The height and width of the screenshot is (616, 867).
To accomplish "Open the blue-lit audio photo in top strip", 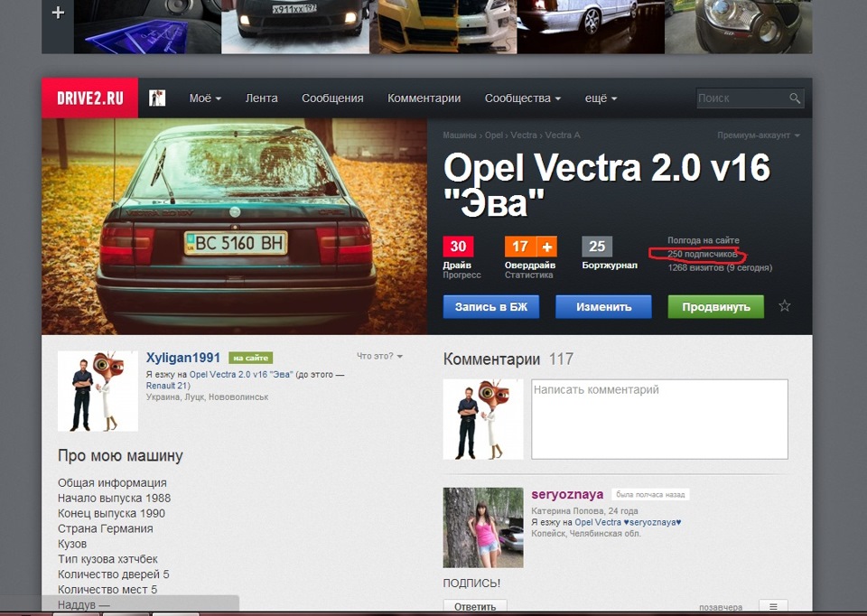I will click(x=147, y=26).
